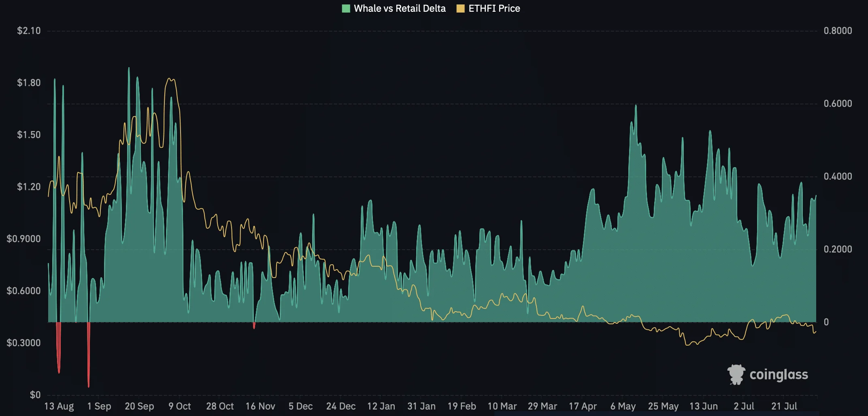Click the 12 Jan date label
Image resolution: width=868 pixels, height=416 pixels.
381,406
